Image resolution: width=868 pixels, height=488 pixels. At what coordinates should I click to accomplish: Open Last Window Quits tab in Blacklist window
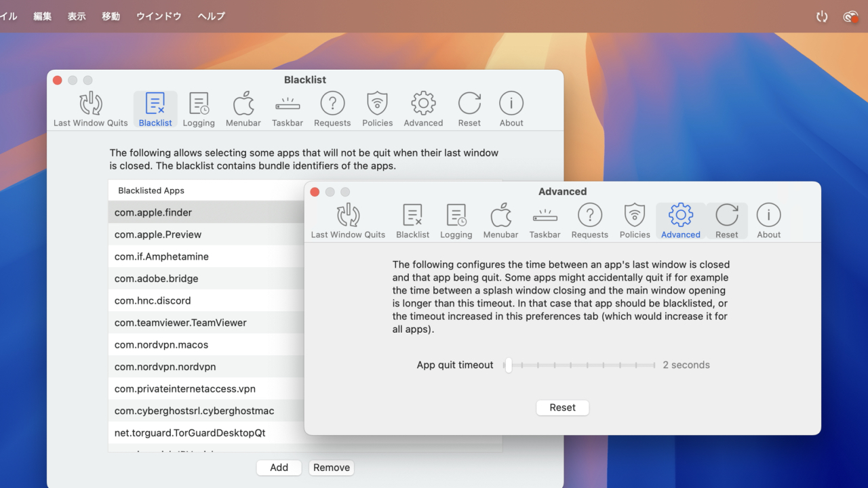(91, 110)
